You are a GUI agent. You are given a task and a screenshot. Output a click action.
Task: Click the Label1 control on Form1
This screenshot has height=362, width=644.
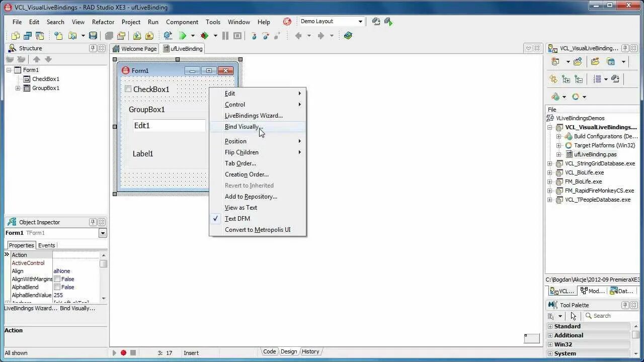click(143, 154)
